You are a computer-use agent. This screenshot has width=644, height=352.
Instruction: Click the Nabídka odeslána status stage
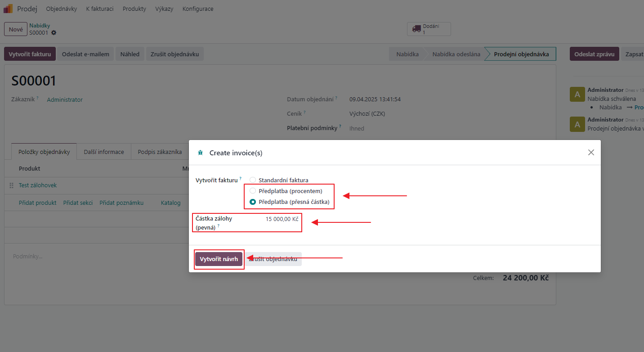[x=456, y=54]
